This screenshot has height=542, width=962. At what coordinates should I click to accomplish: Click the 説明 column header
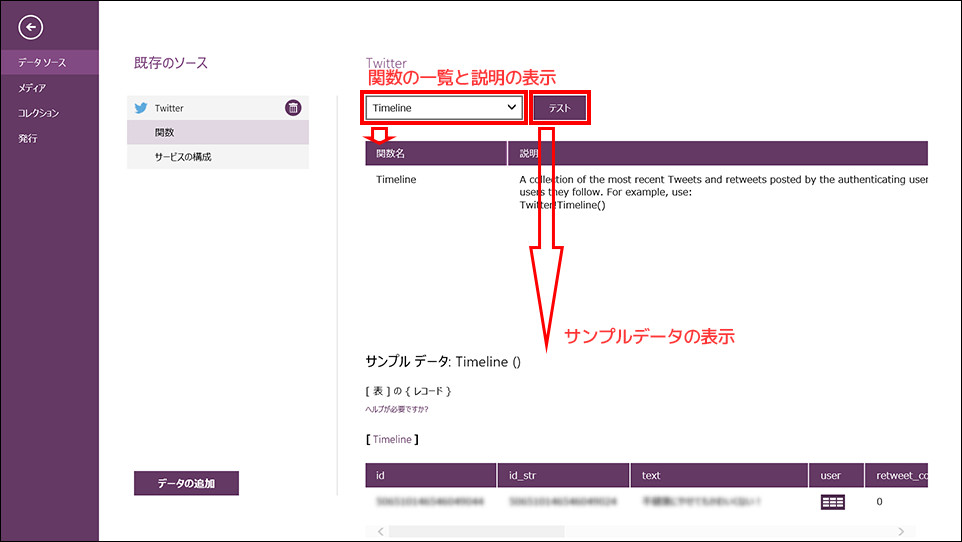[x=718, y=153]
